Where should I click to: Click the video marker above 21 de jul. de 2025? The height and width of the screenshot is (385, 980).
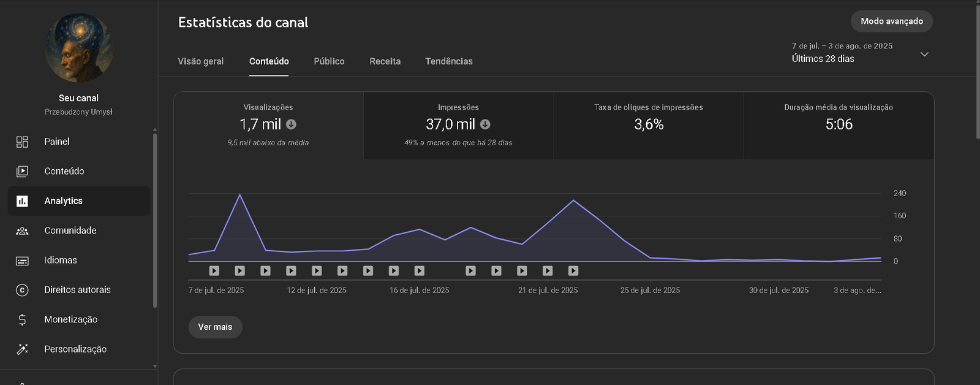point(548,270)
